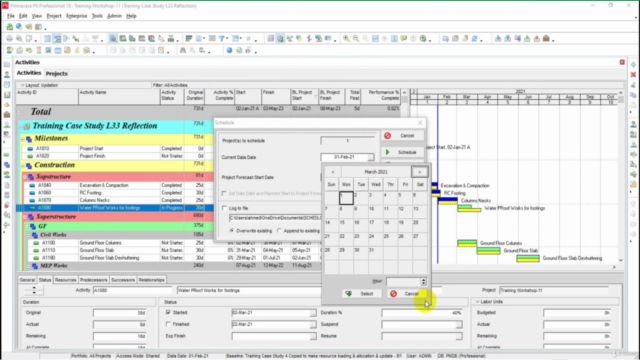Switch to the Resources details tab

click(x=65, y=280)
